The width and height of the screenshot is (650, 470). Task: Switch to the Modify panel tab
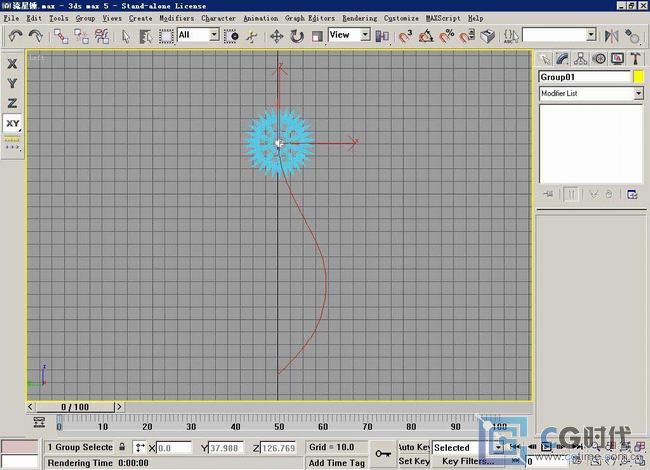coord(563,59)
